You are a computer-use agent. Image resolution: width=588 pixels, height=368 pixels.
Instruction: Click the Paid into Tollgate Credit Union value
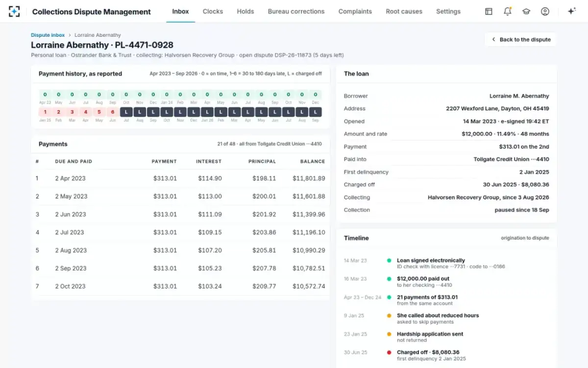pyautogui.click(x=512, y=159)
